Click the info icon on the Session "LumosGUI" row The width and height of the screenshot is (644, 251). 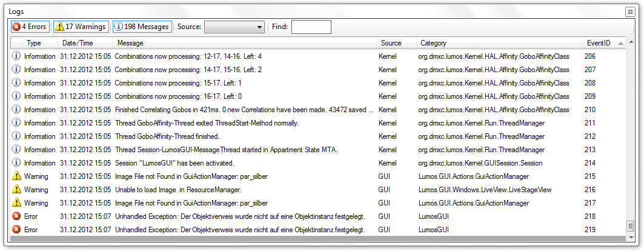coord(16,163)
